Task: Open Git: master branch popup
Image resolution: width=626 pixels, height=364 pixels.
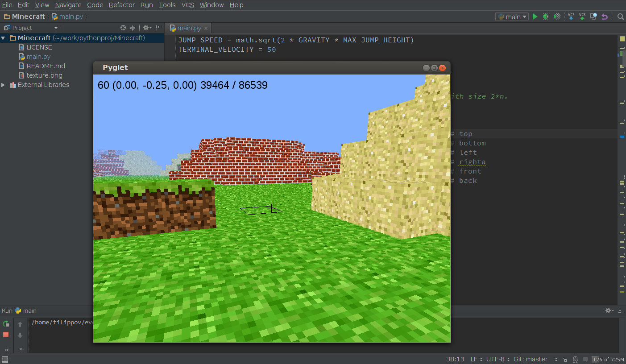Action: pos(535,360)
